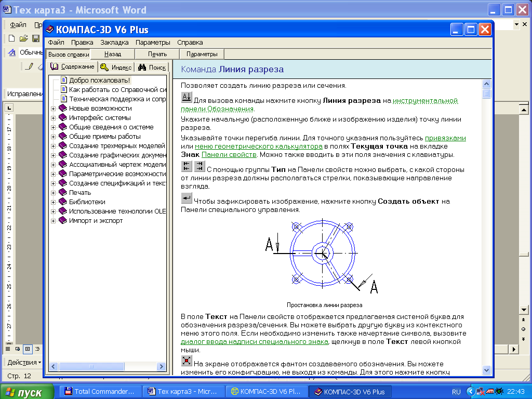The height and width of the screenshot is (399, 532).
Task: Expand Ассоциативный чертеж модели topic
Action: pos(54,165)
